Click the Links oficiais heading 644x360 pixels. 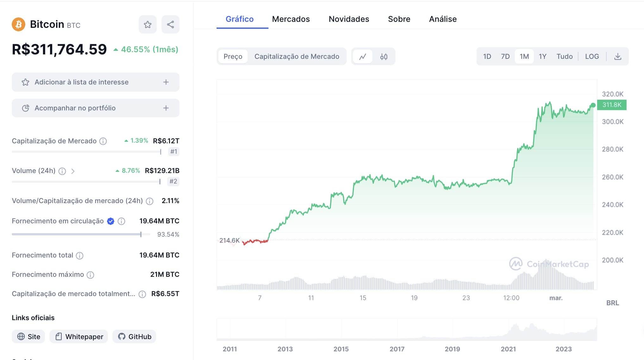[x=33, y=318]
